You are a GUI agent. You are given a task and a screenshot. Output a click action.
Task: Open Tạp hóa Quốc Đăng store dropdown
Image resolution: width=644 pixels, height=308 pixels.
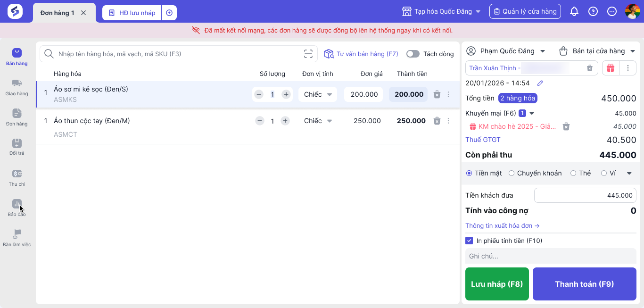441,11
